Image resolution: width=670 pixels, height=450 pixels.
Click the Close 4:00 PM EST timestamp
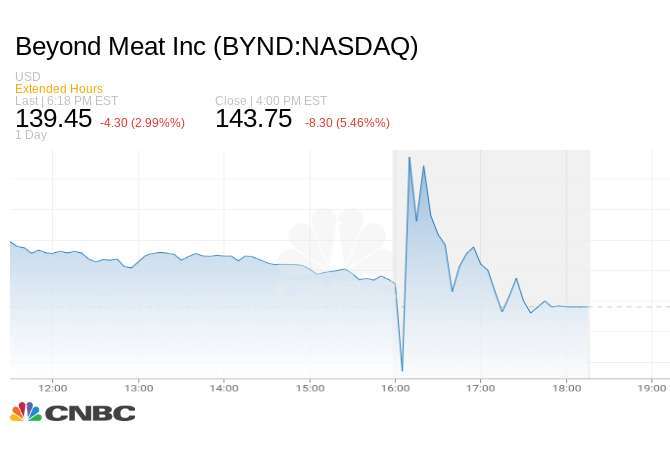click(271, 101)
